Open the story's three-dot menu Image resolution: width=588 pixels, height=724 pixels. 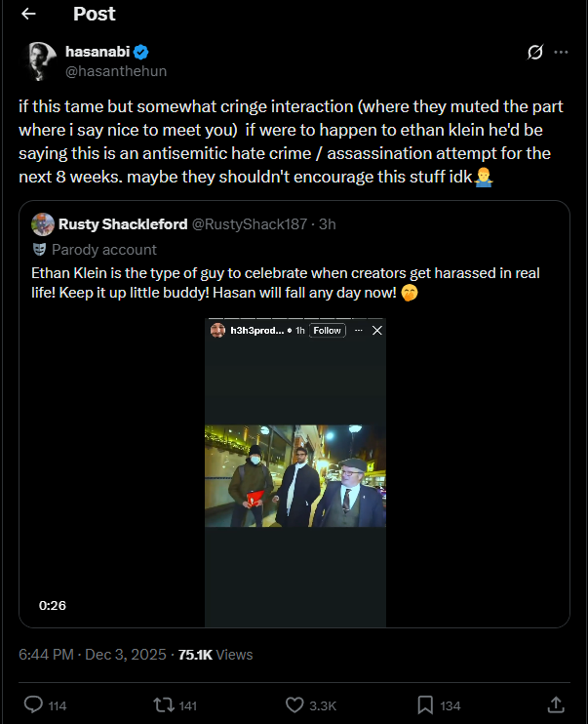pos(359,331)
